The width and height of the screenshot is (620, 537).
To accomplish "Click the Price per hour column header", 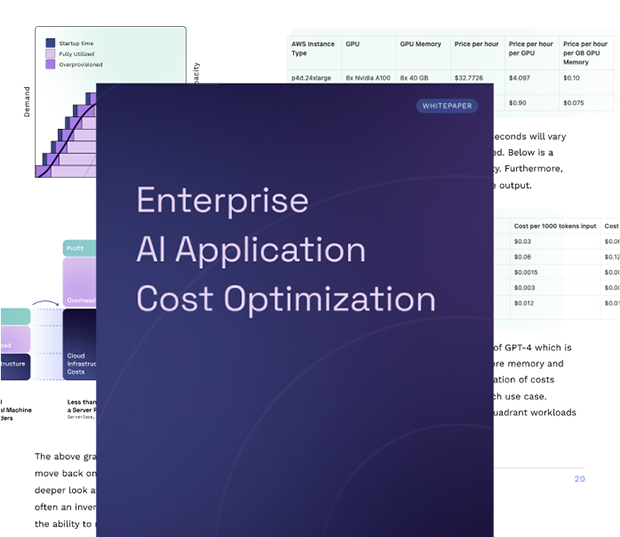I will tap(475, 45).
